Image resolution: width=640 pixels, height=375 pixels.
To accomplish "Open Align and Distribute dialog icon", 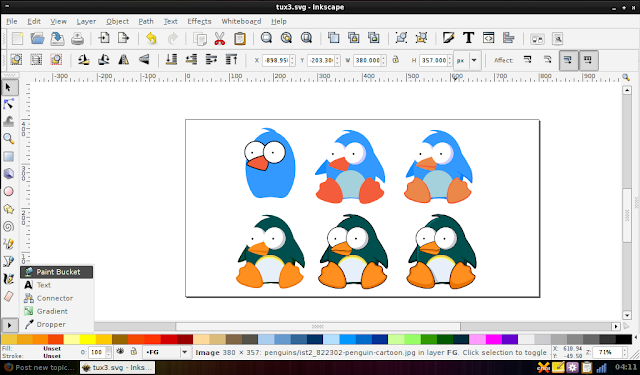I will (x=509, y=38).
